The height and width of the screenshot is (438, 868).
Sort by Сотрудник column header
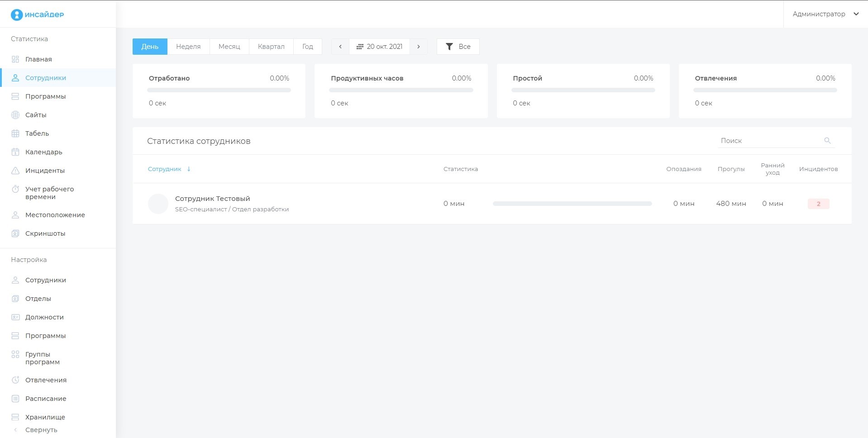(164, 169)
